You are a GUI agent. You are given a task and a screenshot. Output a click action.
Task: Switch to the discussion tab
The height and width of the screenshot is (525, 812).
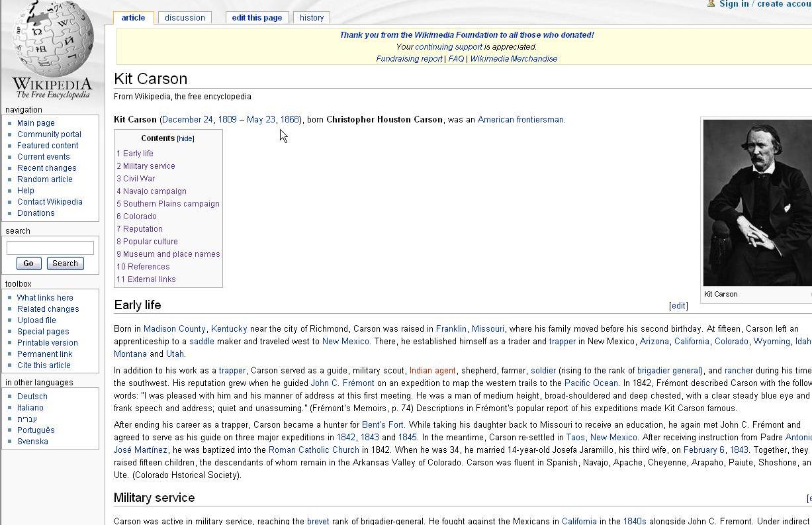coord(185,18)
